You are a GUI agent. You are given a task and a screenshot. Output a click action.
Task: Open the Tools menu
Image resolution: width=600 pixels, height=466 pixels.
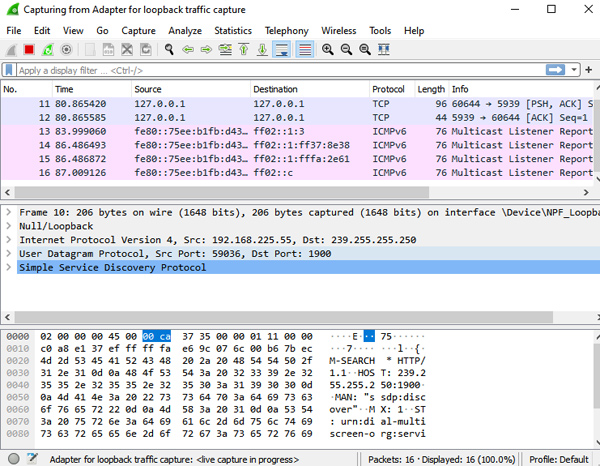[x=380, y=31]
